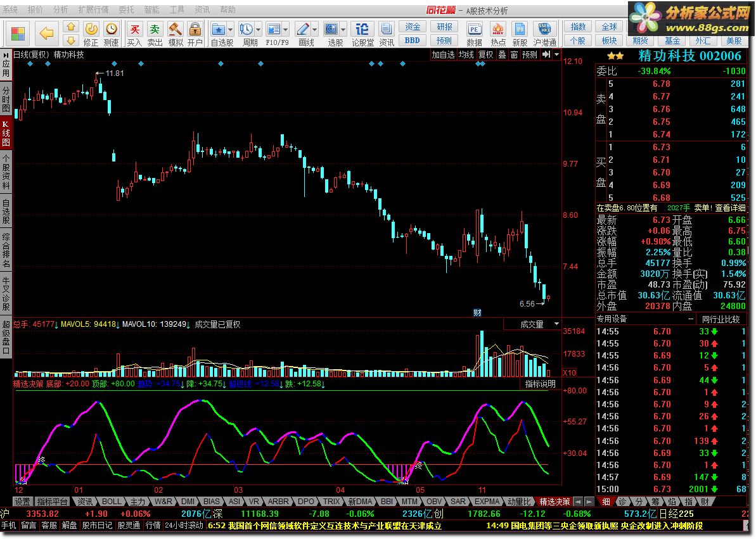The height and width of the screenshot is (539, 756).
Task: Expand the 周期 period dropdown arrow
Action: [259, 29]
